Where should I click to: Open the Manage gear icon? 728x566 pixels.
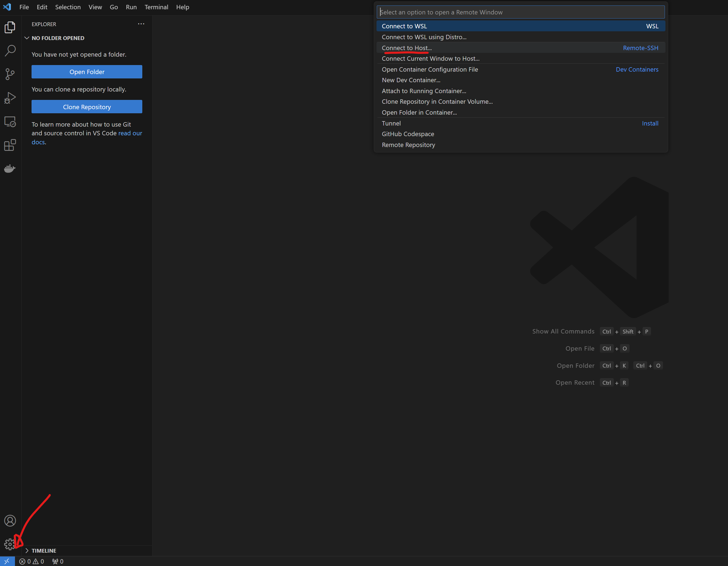pyautogui.click(x=10, y=544)
